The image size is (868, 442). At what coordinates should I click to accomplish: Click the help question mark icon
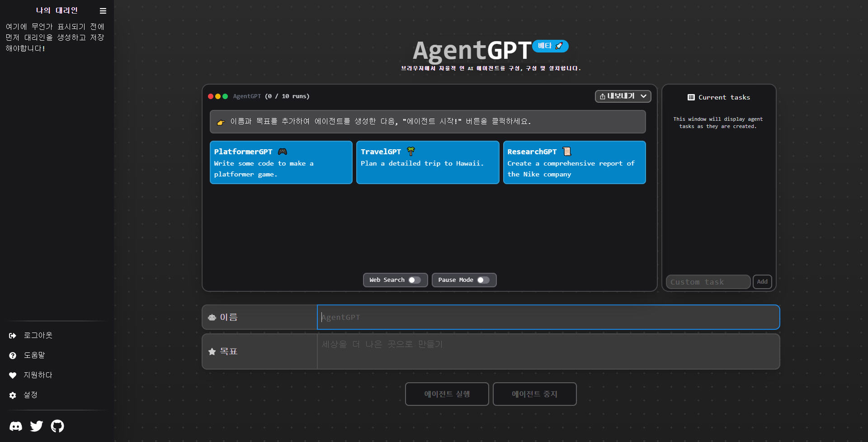(12, 355)
